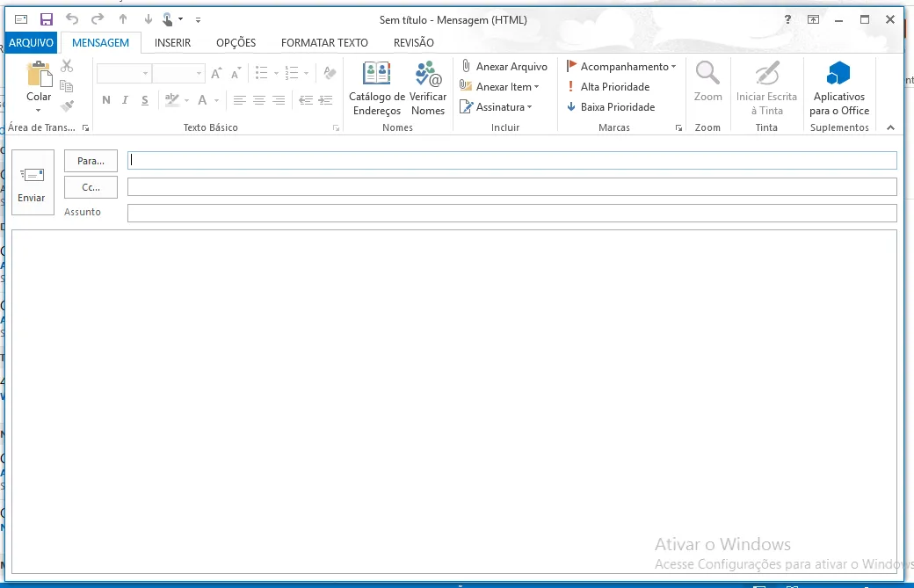
Task: Expand numbered list style dropdown
Action: pos(306,74)
